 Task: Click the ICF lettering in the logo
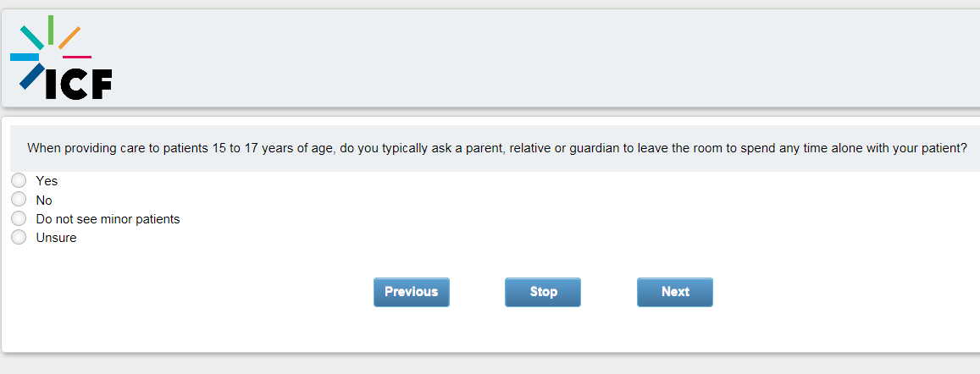(78, 84)
